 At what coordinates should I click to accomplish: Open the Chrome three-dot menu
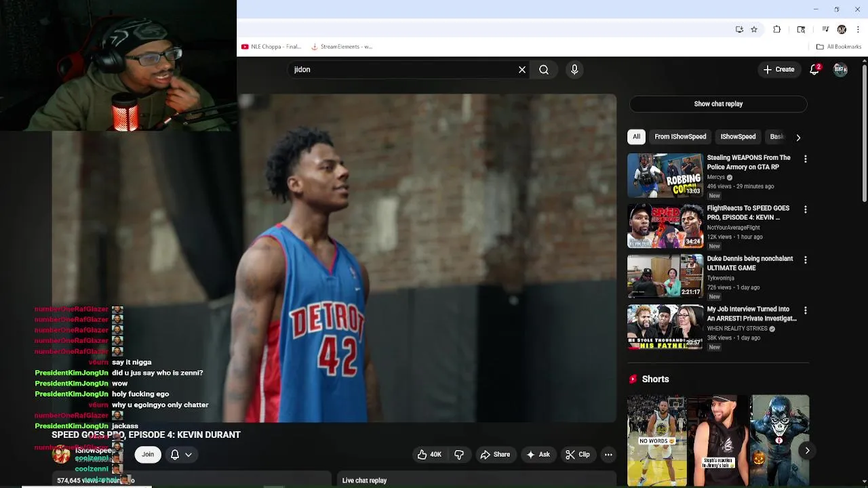point(858,29)
